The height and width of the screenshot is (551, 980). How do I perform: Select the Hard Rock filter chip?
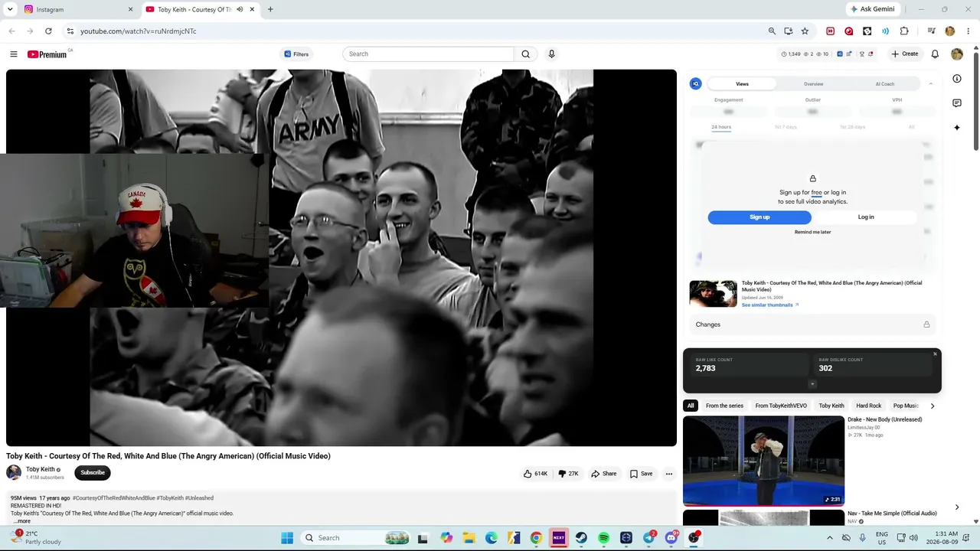click(868, 406)
